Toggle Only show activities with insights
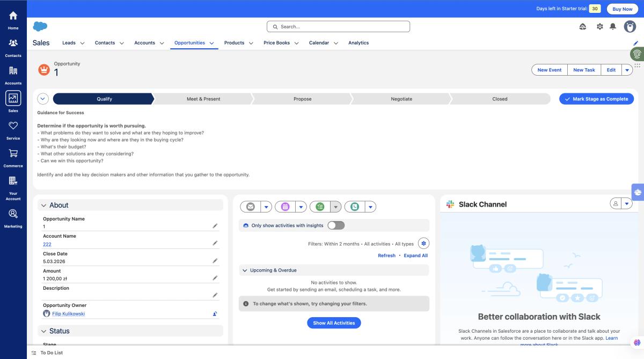This screenshot has width=644, height=359. click(336, 225)
